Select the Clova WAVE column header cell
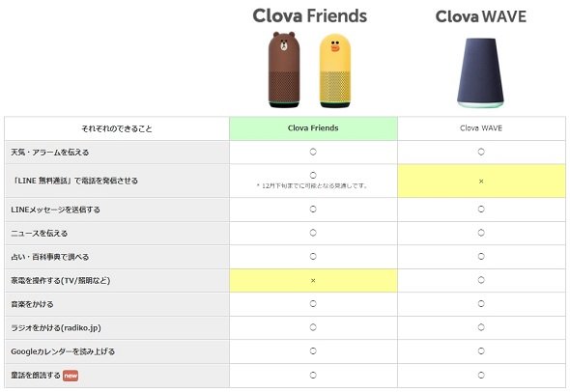This screenshot has height=392, width=570. (481, 128)
